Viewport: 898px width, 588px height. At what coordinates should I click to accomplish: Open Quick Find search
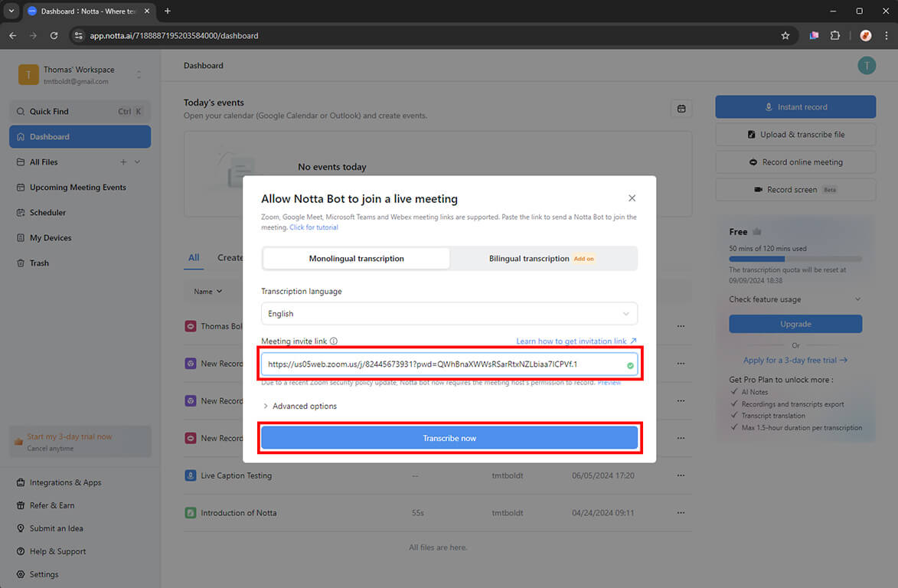pyautogui.click(x=80, y=112)
